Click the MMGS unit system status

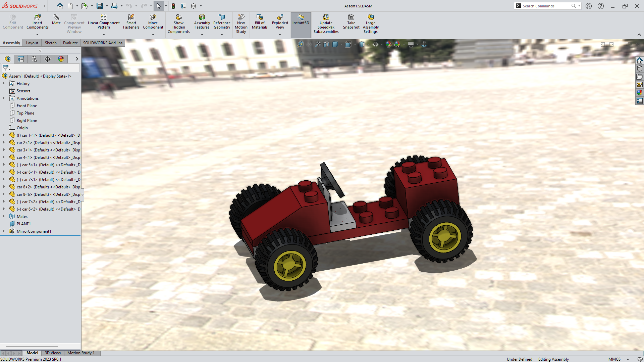(614, 359)
